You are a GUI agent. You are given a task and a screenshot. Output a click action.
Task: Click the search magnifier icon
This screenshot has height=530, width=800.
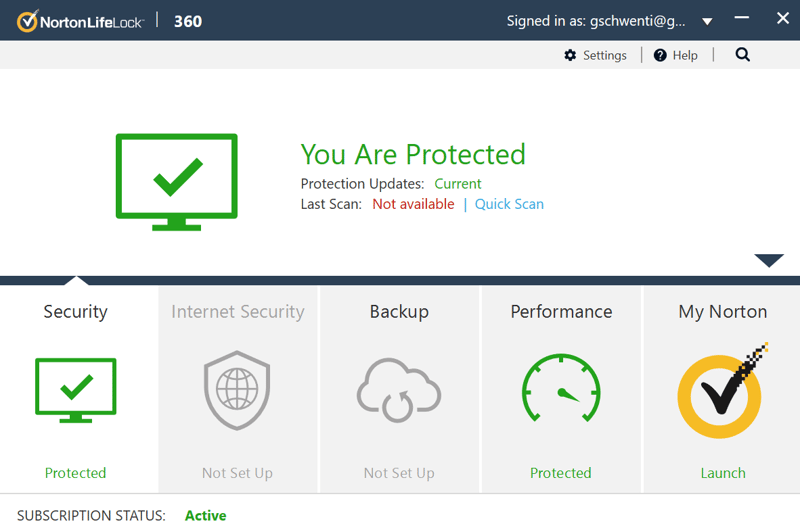(742, 55)
